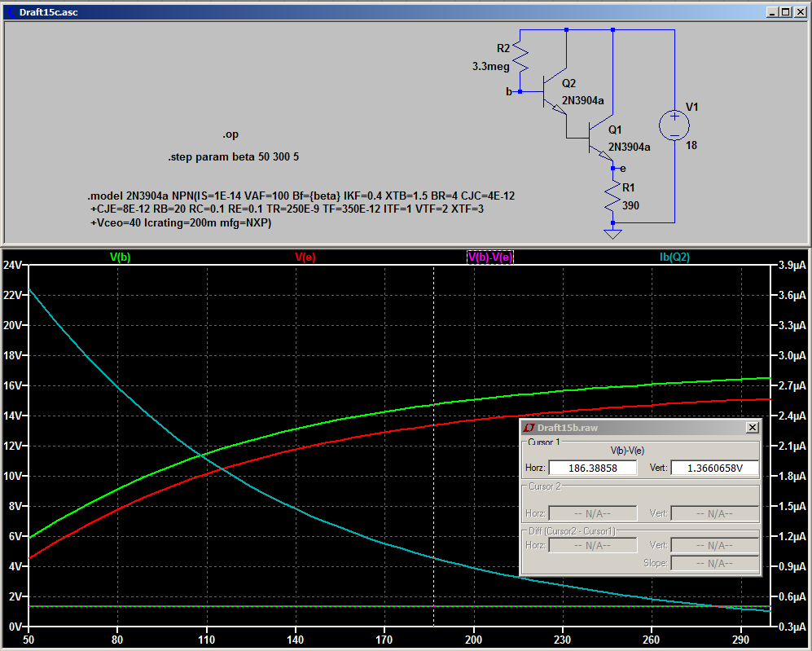Click the '390' value of R1

click(x=630, y=205)
